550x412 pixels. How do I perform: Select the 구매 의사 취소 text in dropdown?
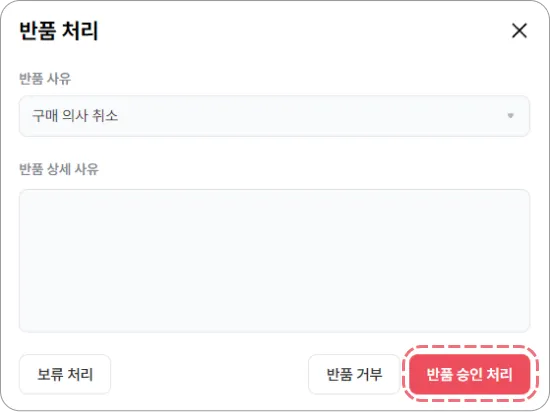(75, 115)
